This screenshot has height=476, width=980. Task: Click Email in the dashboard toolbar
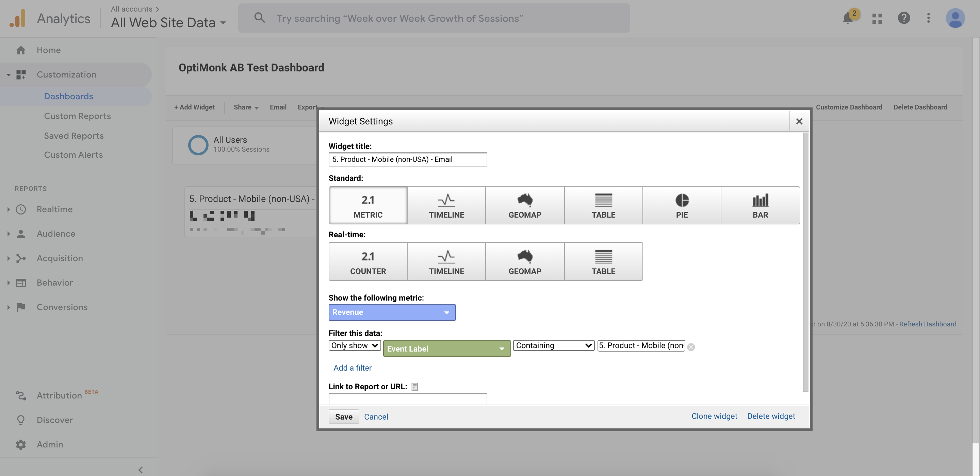[278, 107]
